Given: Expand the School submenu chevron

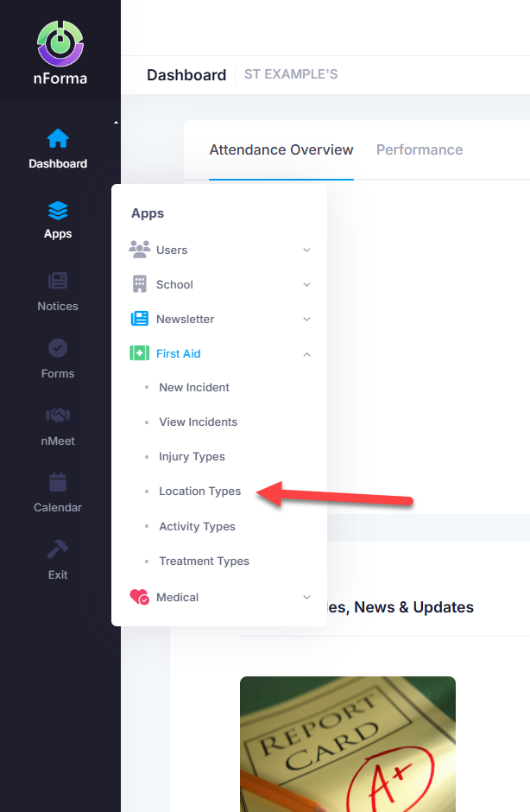Looking at the screenshot, I should [307, 285].
